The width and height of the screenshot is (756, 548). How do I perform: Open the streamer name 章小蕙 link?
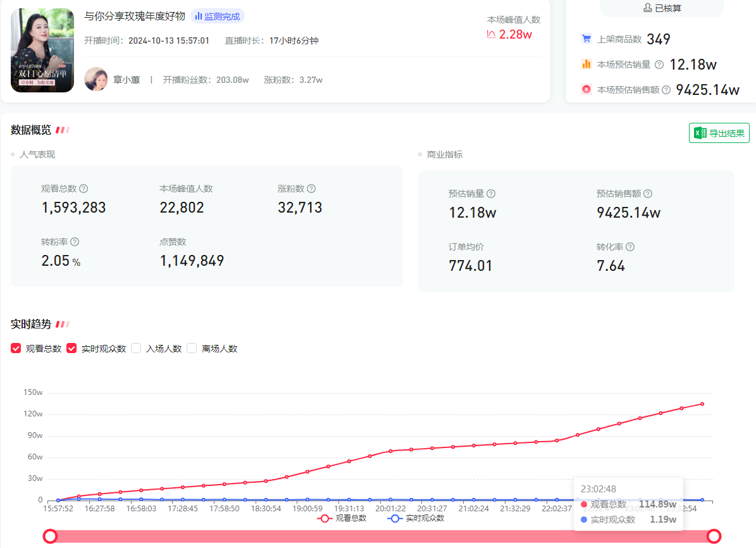pyautogui.click(x=127, y=80)
